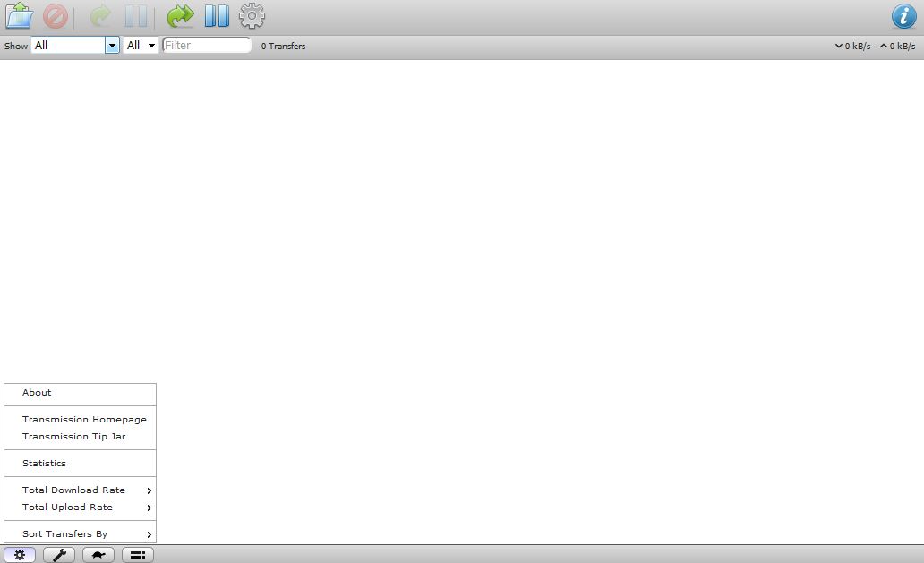924x563 pixels.
Task: Focus the Filter text field
Action: [207, 46]
